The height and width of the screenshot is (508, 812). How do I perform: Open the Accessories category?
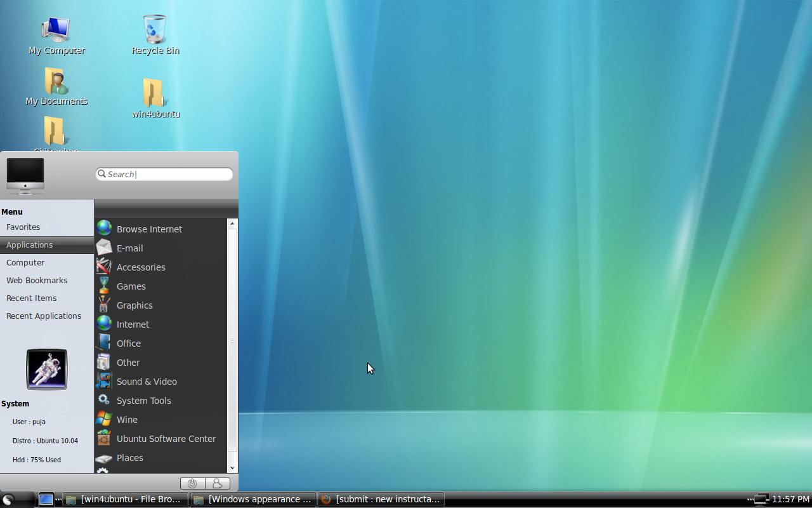tap(141, 267)
